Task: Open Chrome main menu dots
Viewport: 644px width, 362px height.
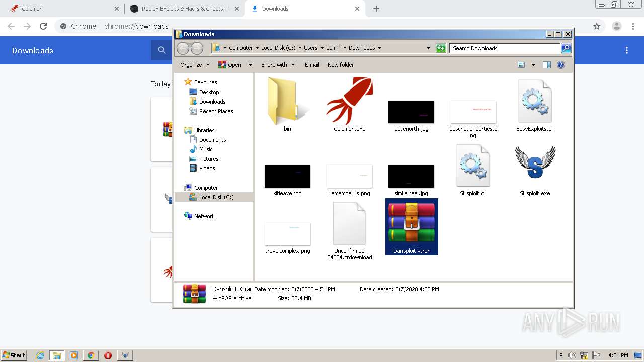Action: (634, 26)
